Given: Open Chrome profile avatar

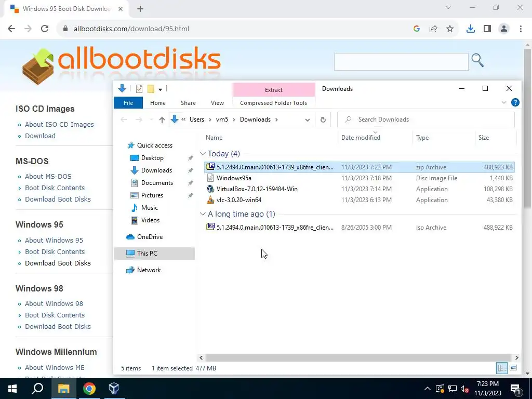Looking at the screenshot, I should tap(504, 29).
